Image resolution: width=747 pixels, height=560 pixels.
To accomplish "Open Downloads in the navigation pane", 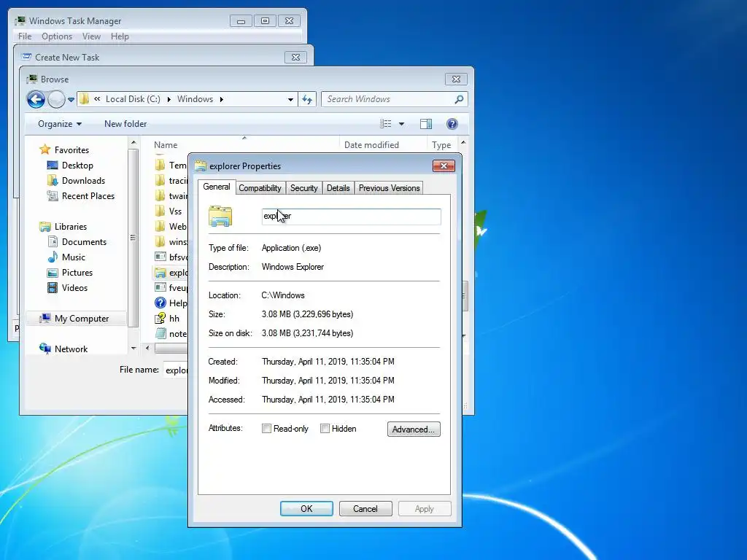I will point(83,181).
